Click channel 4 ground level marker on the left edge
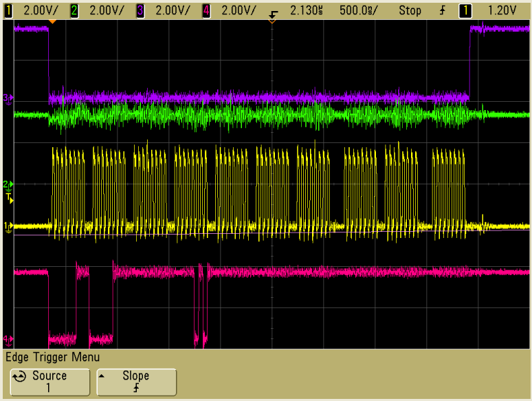The width and height of the screenshot is (532, 401). [8, 340]
